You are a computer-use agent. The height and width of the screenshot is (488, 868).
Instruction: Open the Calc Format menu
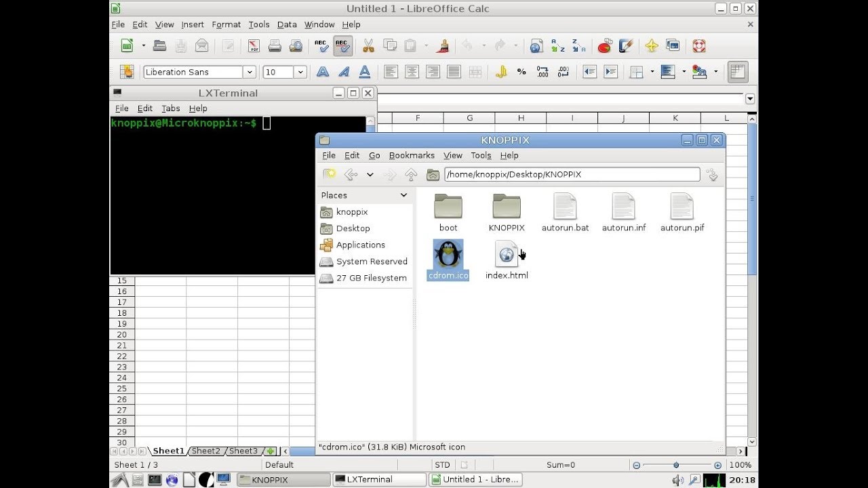coord(226,24)
